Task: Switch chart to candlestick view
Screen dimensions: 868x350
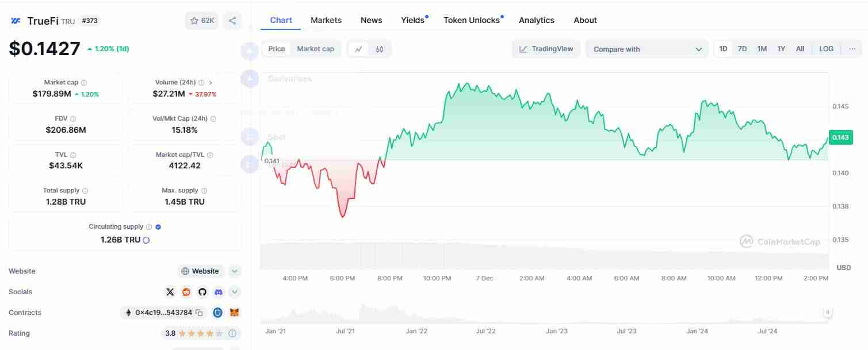Action: pos(380,49)
